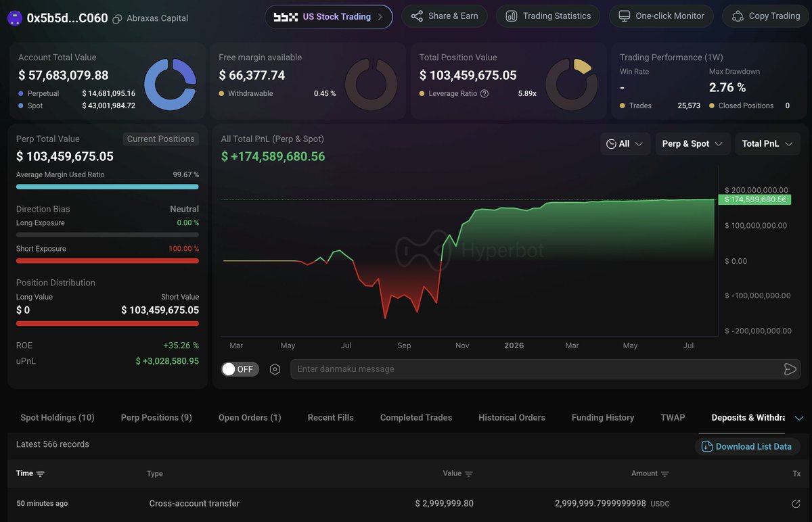
Task: Click Leverage Ratio help question icon
Action: 484,93
